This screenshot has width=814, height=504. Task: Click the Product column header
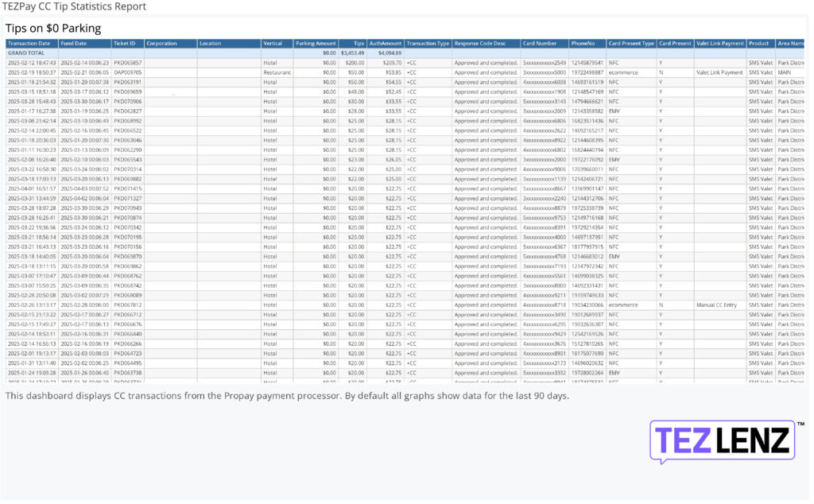[761, 44]
